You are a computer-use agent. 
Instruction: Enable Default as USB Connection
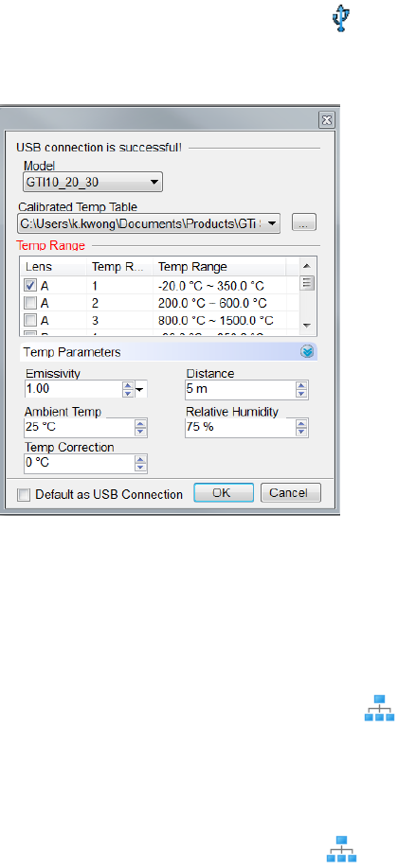coord(24,494)
